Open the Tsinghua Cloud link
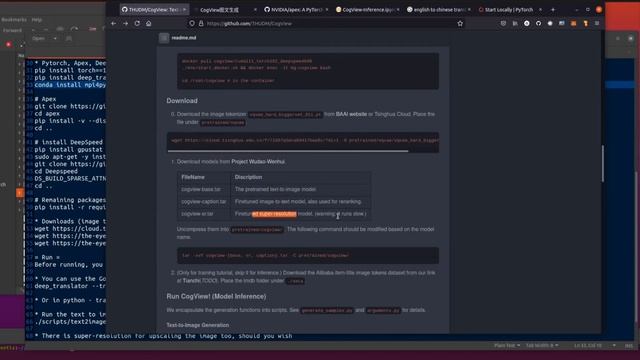 pos(393,114)
